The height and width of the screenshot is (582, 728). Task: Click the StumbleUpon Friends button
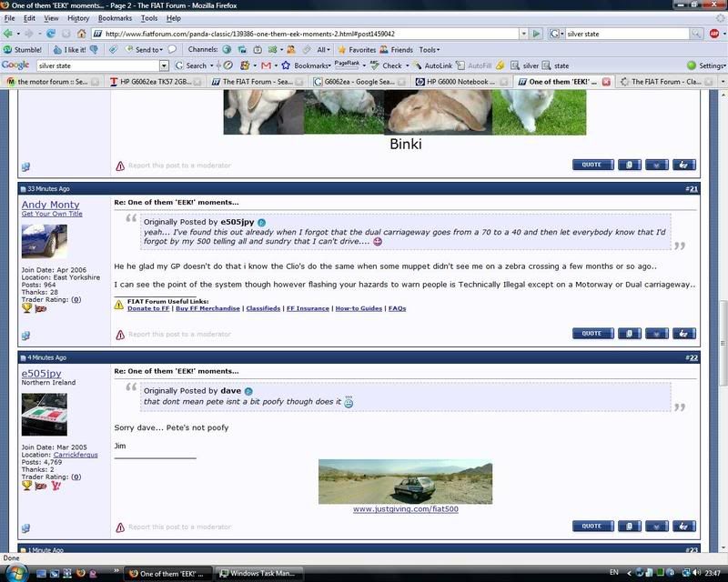point(396,50)
